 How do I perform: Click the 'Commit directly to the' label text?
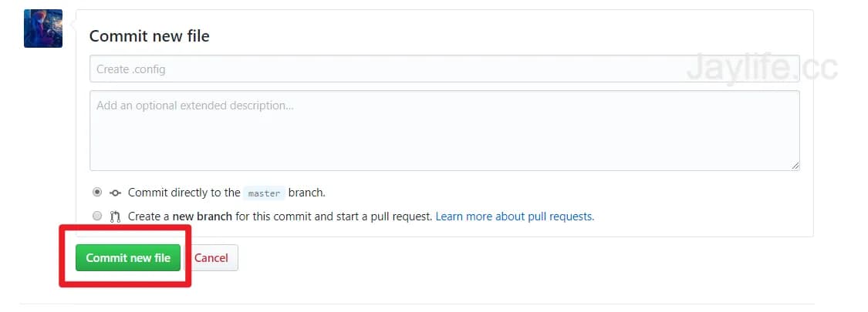coord(184,193)
